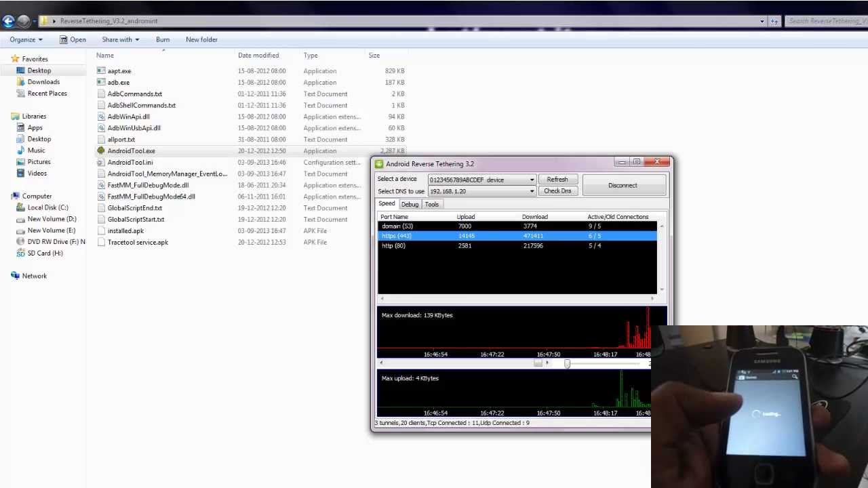Click the AdbWinApi.dll file icon

tap(101, 117)
